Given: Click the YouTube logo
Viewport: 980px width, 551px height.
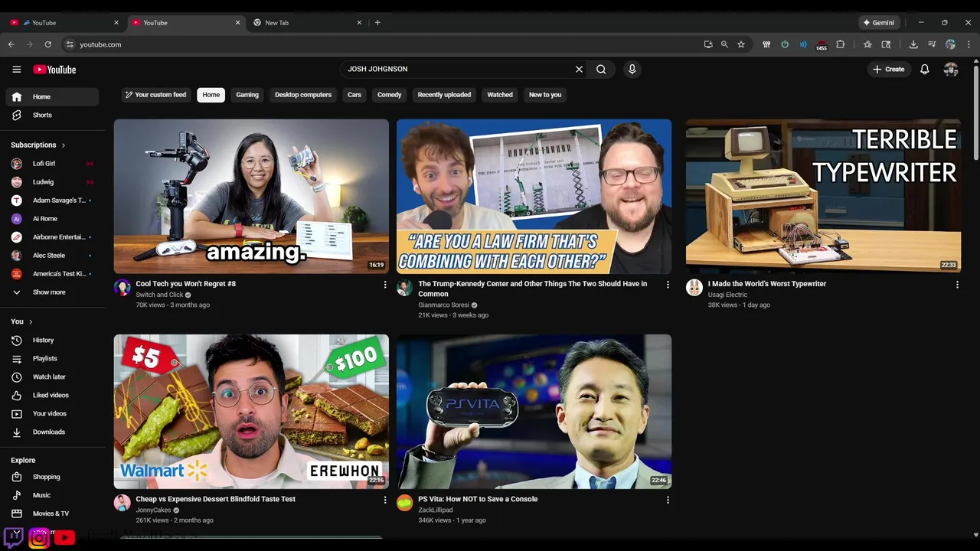Looking at the screenshot, I should tap(54, 70).
